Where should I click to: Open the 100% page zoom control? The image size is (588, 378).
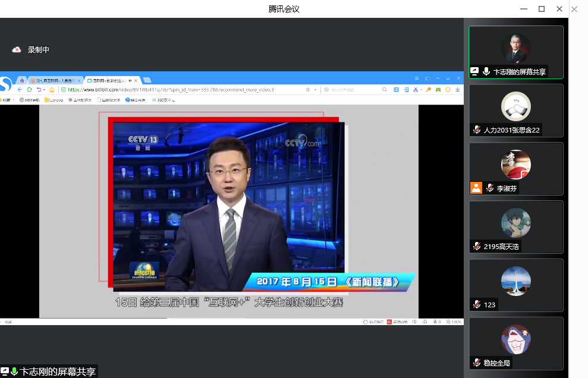(x=454, y=322)
